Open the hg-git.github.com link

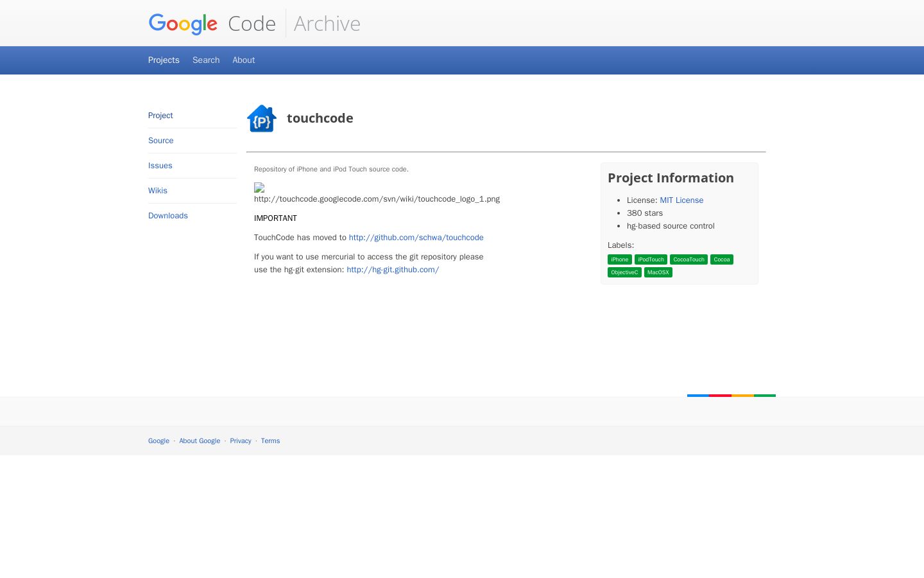[x=393, y=270]
